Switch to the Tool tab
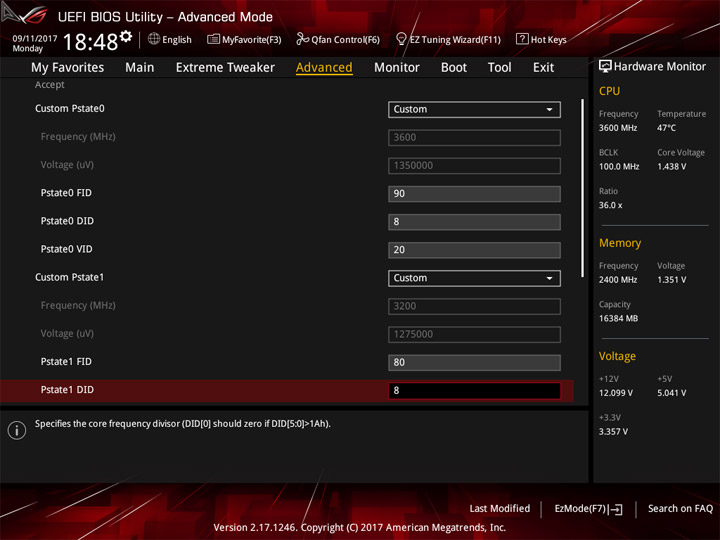The image size is (720, 540). [499, 68]
